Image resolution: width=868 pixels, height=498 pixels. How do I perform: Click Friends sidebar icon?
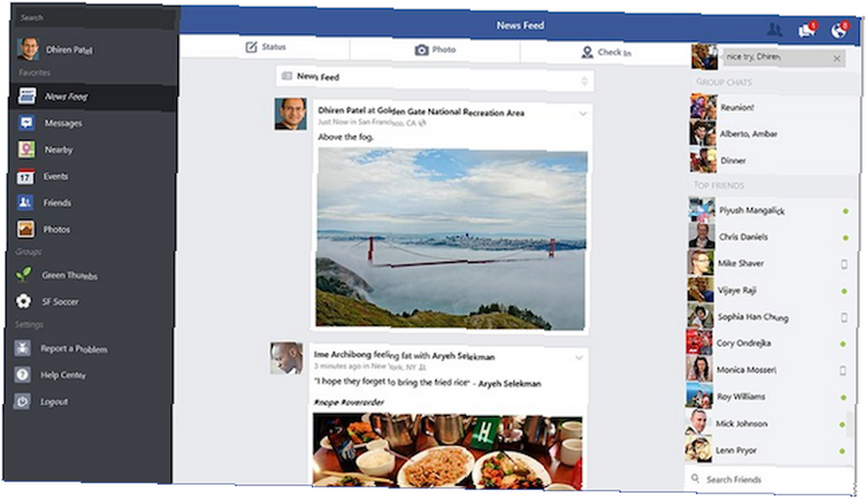pyautogui.click(x=25, y=202)
